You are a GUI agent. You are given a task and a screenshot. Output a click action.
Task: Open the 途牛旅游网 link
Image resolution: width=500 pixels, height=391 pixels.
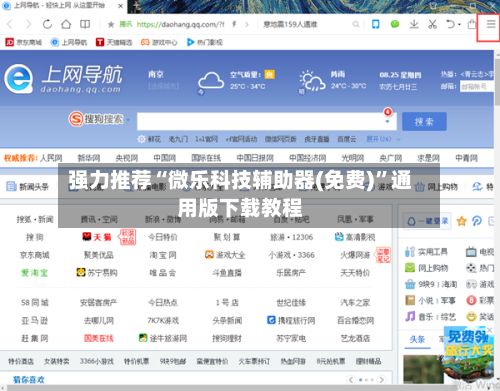tap(163, 338)
